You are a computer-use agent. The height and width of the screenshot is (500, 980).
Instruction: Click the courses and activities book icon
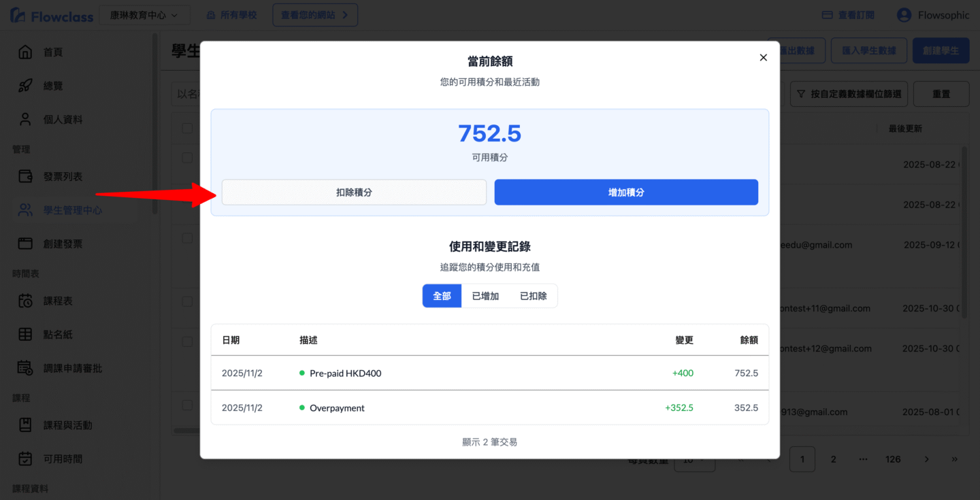[x=25, y=425]
